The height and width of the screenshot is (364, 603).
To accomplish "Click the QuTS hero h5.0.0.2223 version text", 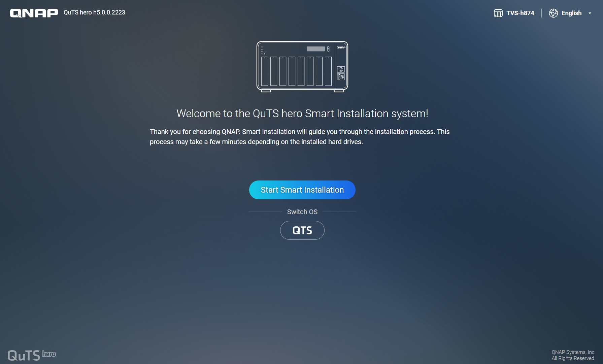I will pos(94,12).
